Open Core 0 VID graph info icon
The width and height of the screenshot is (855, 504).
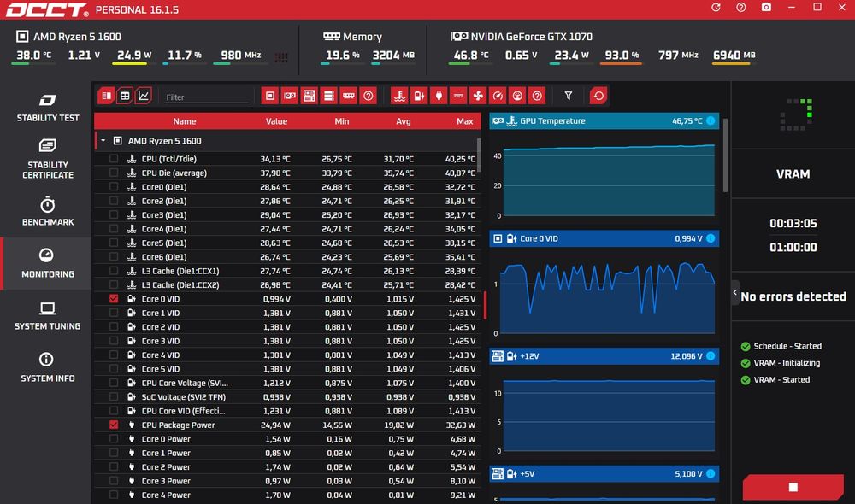click(x=711, y=238)
